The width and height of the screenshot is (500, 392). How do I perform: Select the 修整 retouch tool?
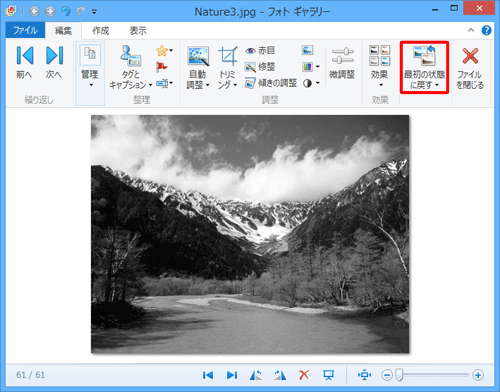point(260,67)
